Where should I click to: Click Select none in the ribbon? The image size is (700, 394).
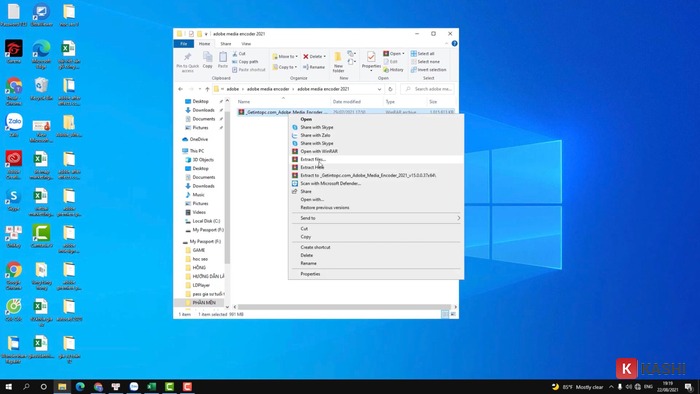425,62
